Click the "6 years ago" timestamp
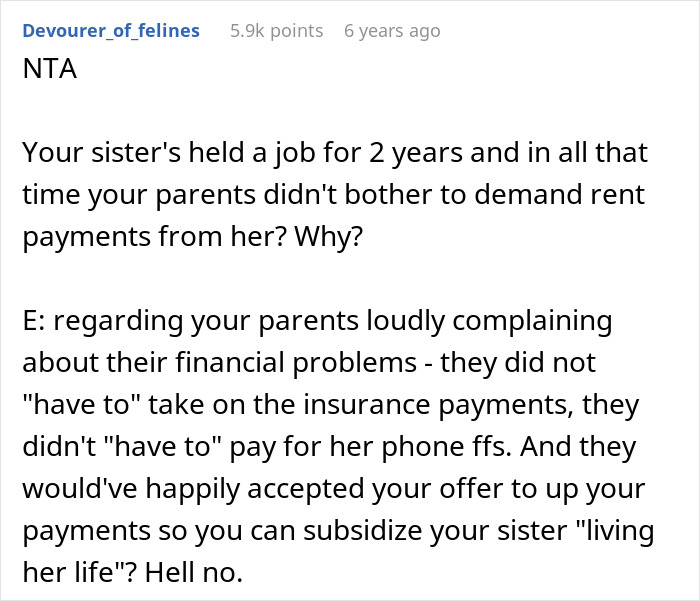The height and width of the screenshot is (601, 700). pyautogui.click(x=392, y=31)
